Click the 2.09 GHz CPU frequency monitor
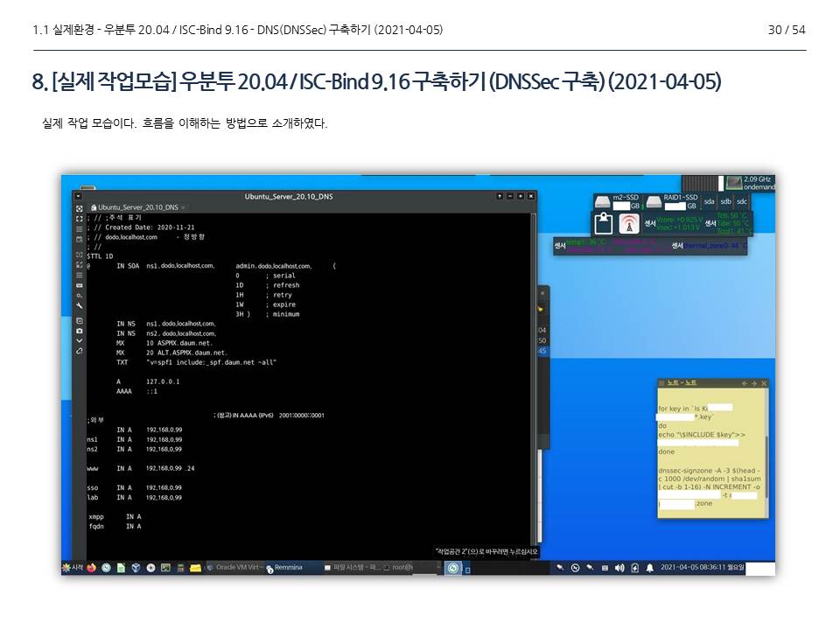The width and height of the screenshot is (840, 630). coord(750,183)
